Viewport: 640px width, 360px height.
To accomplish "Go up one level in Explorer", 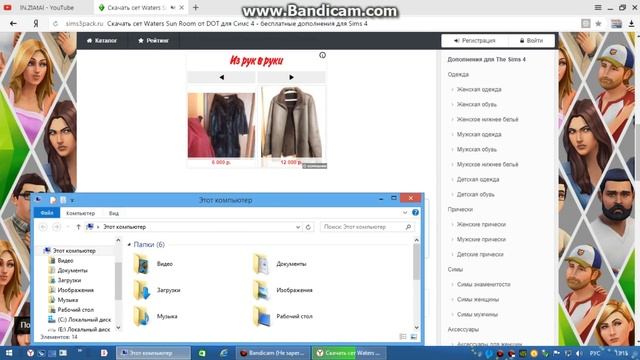I will click(x=78, y=227).
